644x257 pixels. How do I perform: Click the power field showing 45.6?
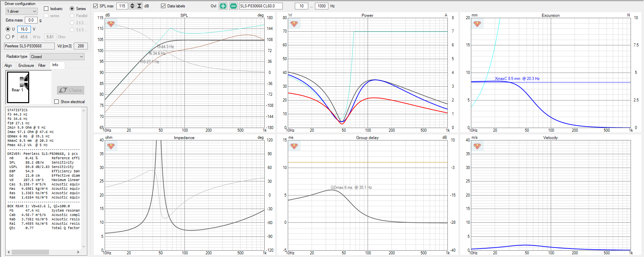(x=24, y=37)
